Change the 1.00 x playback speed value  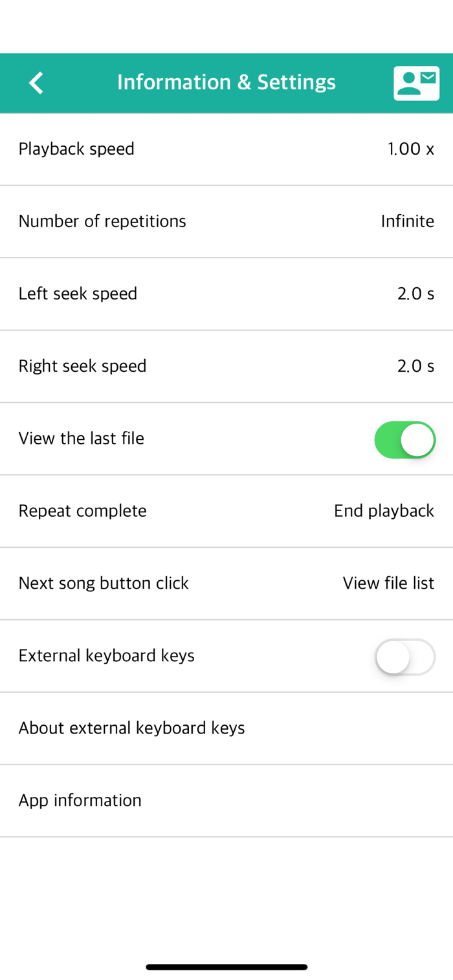[x=411, y=149]
